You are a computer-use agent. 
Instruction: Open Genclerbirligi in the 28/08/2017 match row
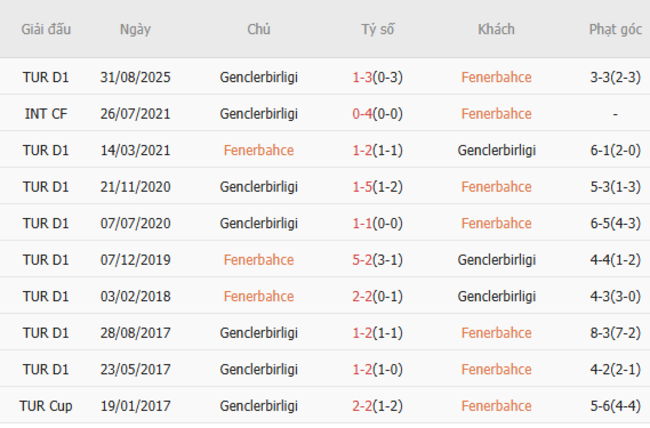(259, 333)
